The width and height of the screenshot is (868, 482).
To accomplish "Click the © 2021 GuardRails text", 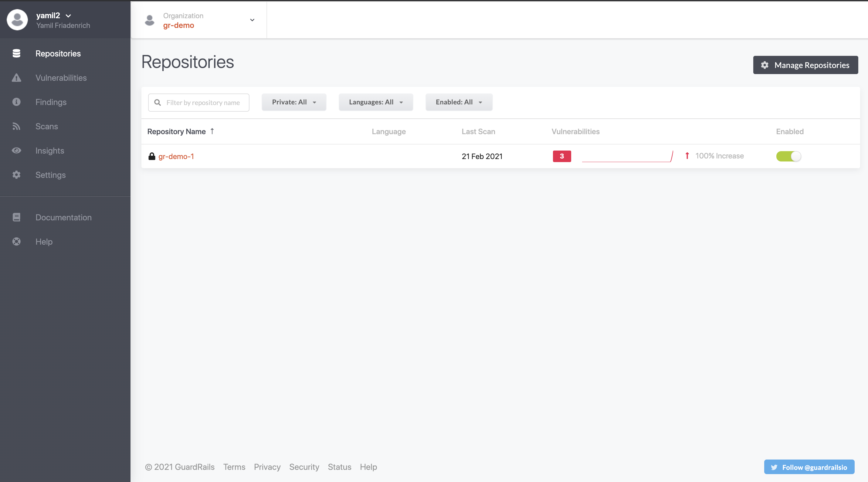I will (x=180, y=467).
